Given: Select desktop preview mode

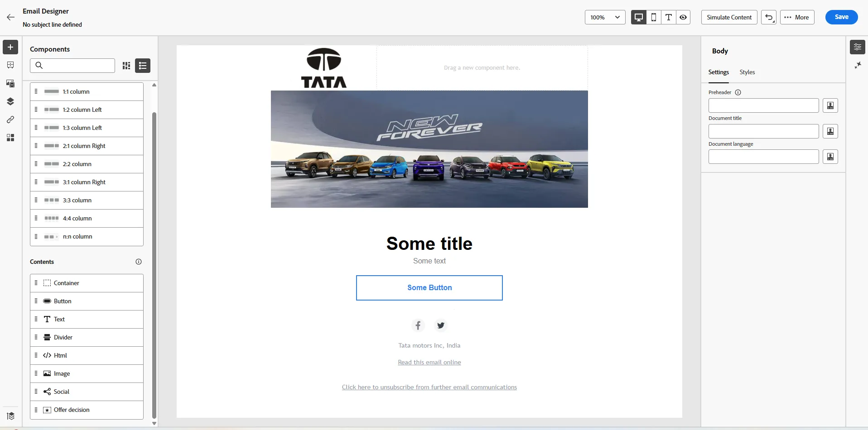Looking at the screenshot, I should coord(639,17).
